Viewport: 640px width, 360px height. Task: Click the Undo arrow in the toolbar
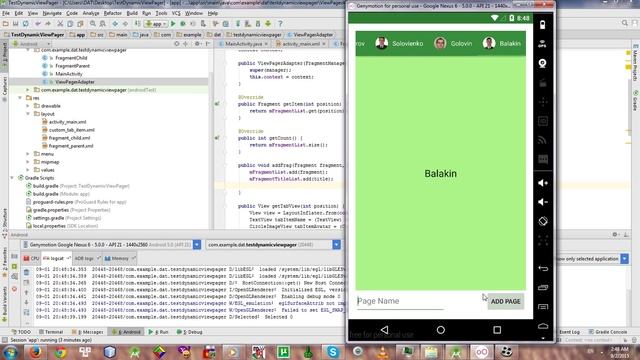(38, 24)
